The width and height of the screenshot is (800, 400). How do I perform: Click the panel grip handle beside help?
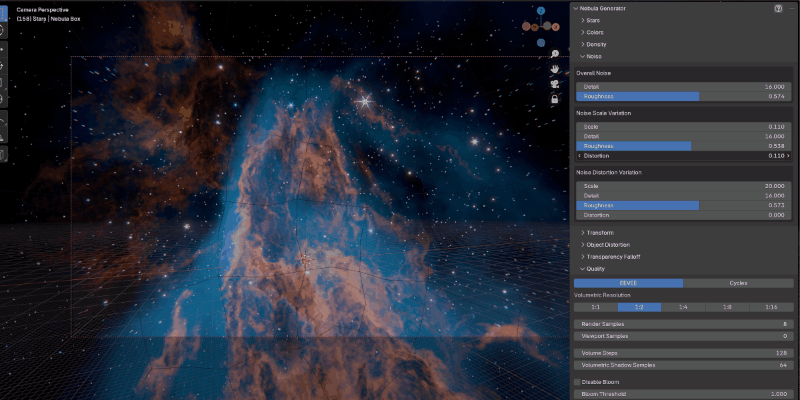pos(790,9)
